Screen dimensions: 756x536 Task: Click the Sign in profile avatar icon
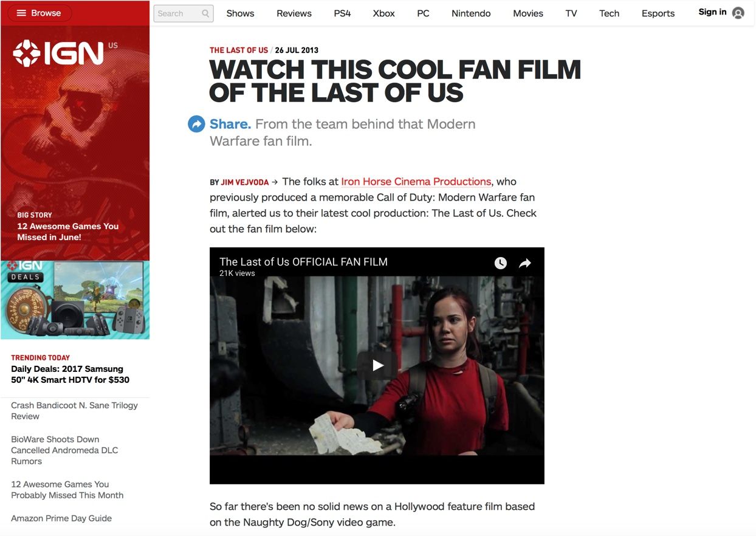pos(738,13)
